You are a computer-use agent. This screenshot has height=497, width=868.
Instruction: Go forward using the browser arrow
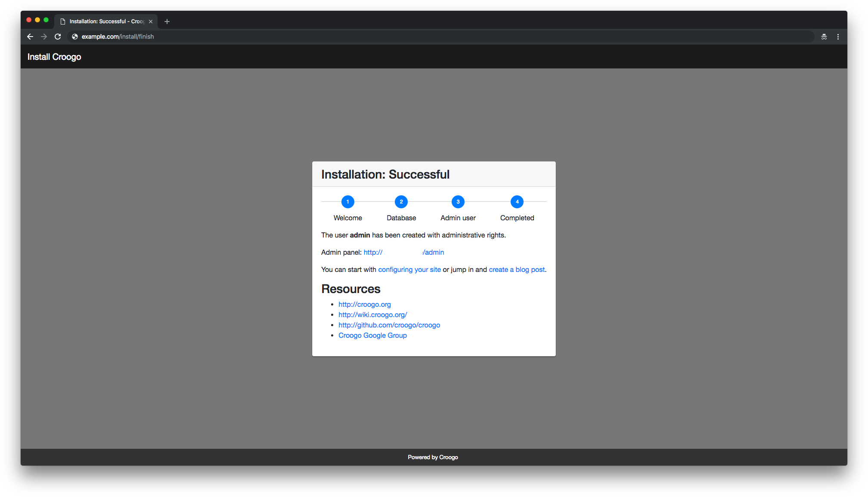(x=44, y=37)
